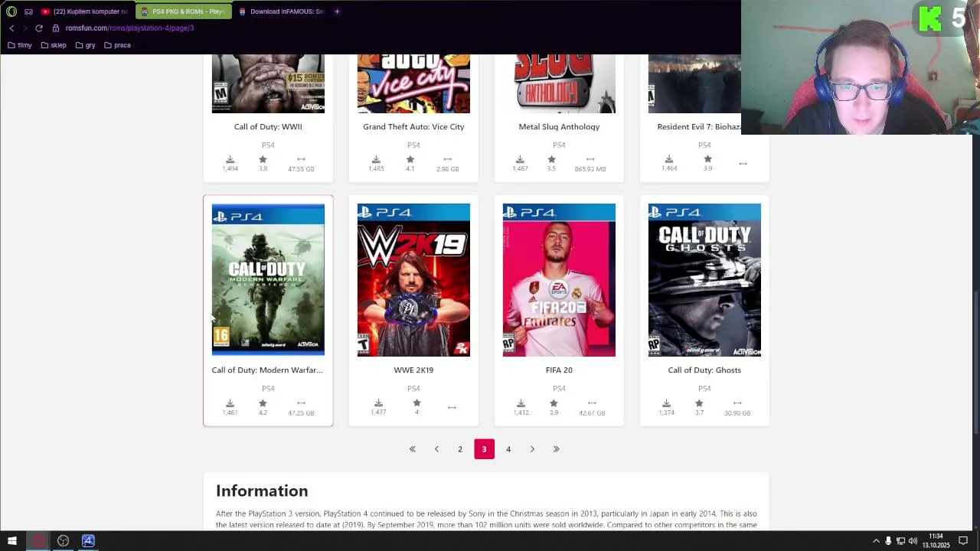Open the FIFA 20 title link
Screen dimensions: 980x551
point(559,370)
